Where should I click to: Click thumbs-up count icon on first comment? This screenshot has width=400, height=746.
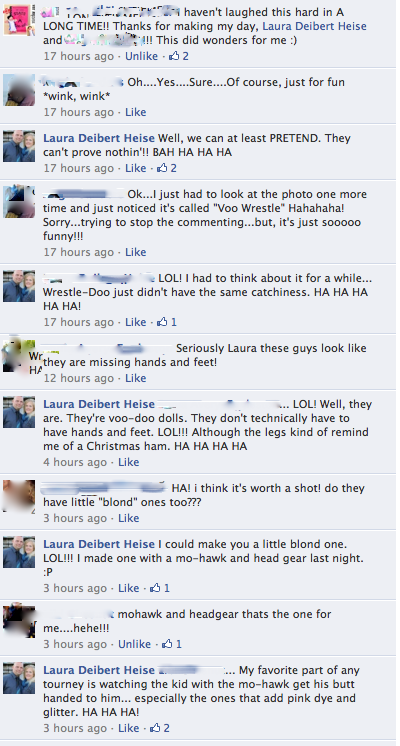point(175,56)
